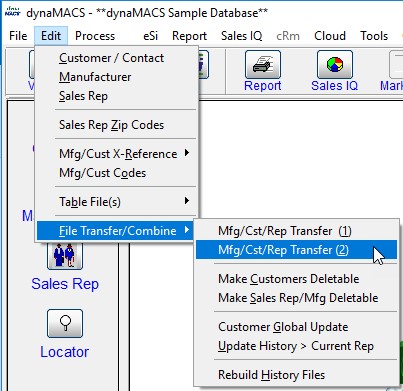
Task: Click the Locator label in sidebar
Action: (x=65, y=352)
